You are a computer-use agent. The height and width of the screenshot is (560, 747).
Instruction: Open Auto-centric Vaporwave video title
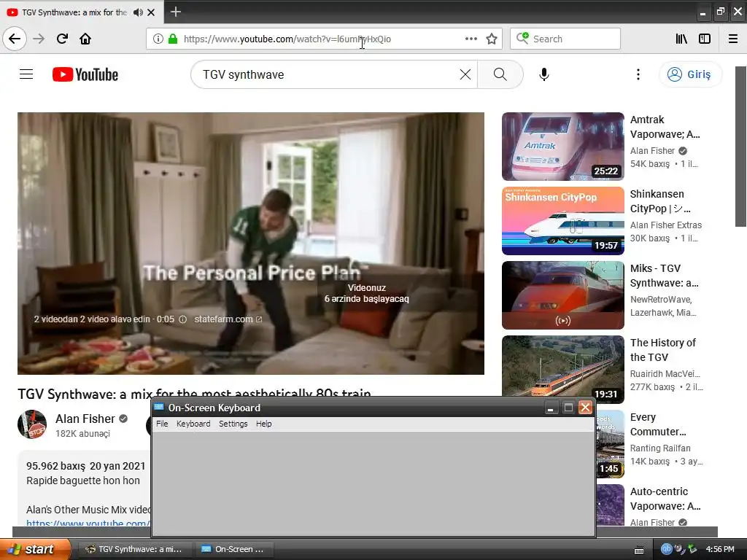[x=665, y=499]
